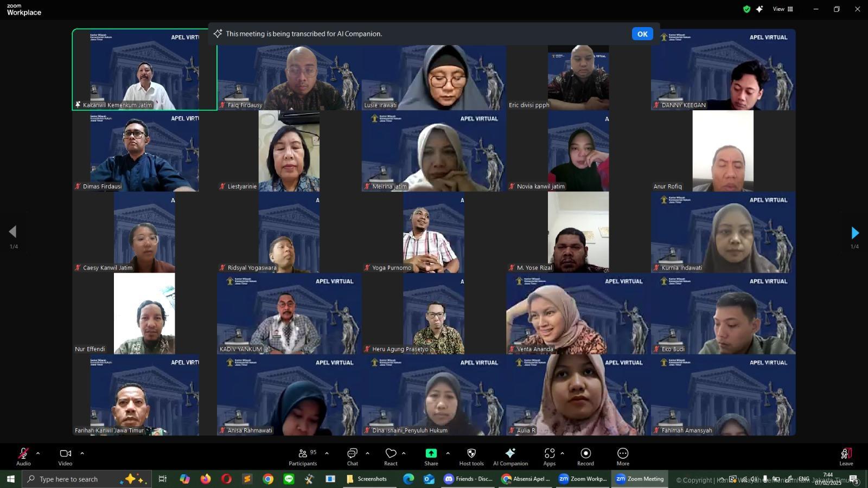This screenshot has width=868, height=488.
Task: Open Outlook from the taskbar
Action: (429, 479)
